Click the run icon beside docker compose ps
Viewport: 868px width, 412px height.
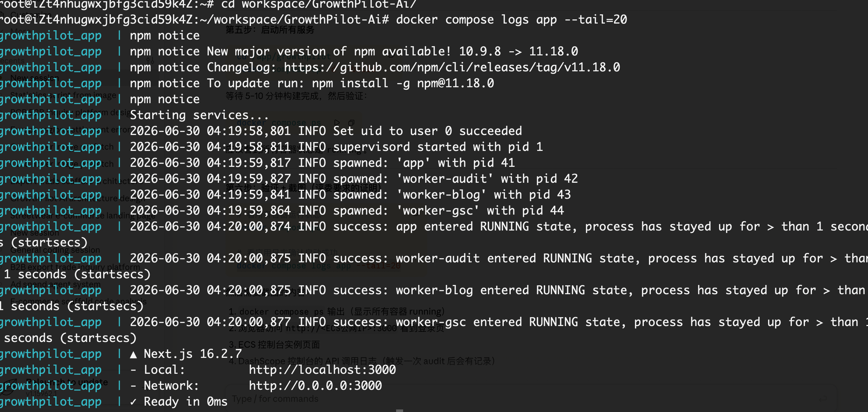point(337,122)
